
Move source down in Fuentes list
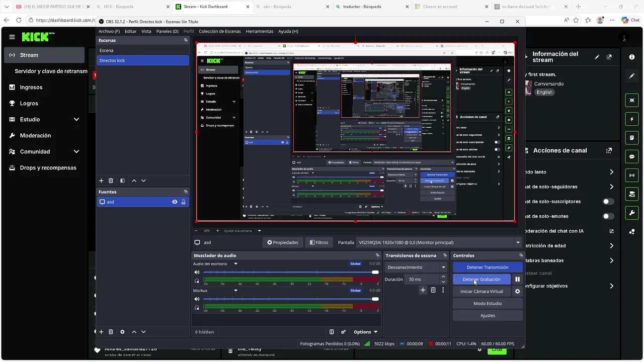click(143, 332)
